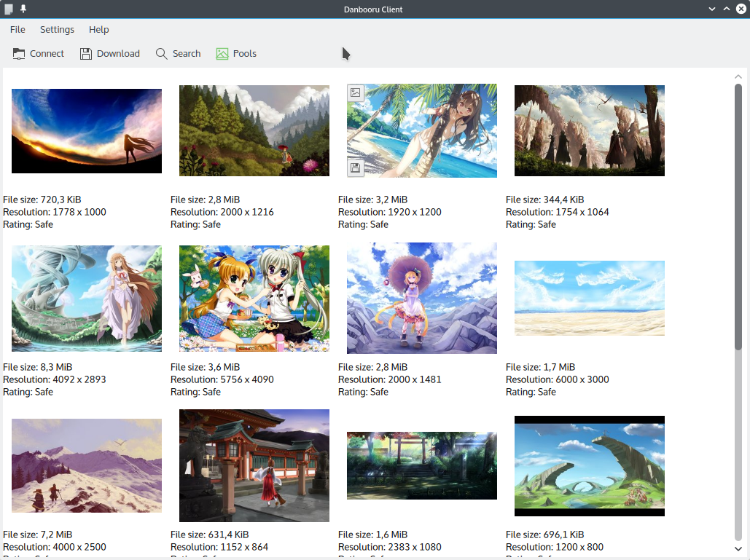Click the window menu icon in title bar
The width and height of the screenshot is (750, 560).
(9, 9)
